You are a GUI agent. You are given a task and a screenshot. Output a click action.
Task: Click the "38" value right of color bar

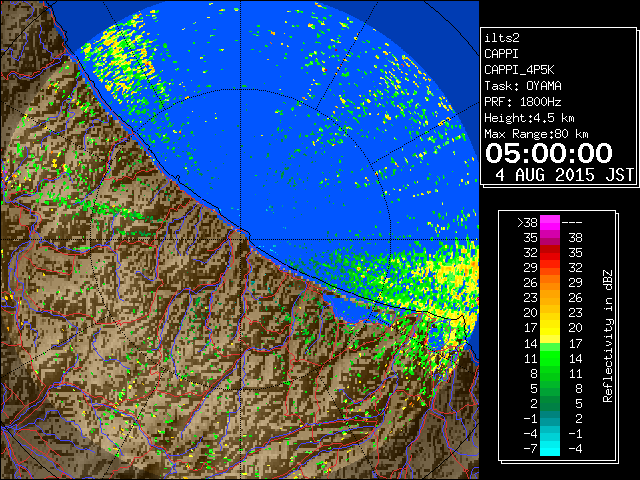(576, 238)
